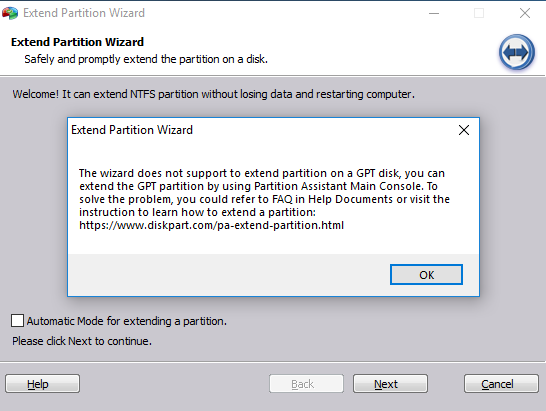Cancel the Extend Partition Wizard
Image resolution: width=546 pixels, height=411 pixels.
coord(501,384)
